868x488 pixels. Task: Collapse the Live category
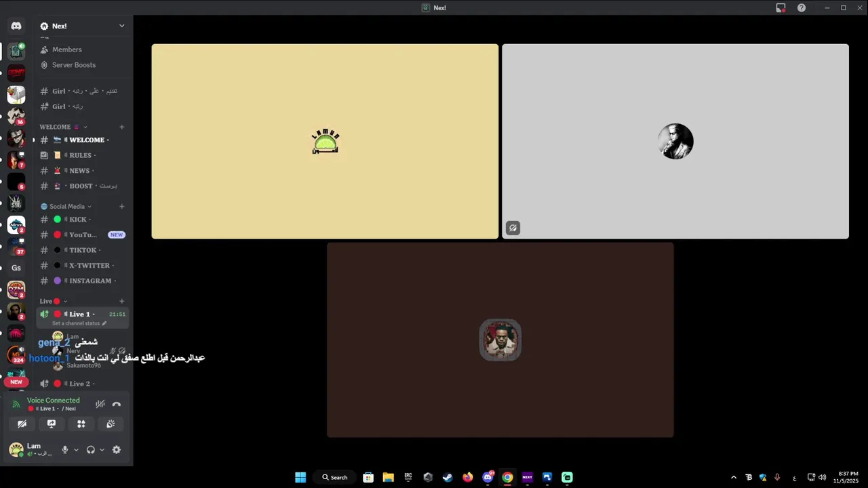(54, 301)
